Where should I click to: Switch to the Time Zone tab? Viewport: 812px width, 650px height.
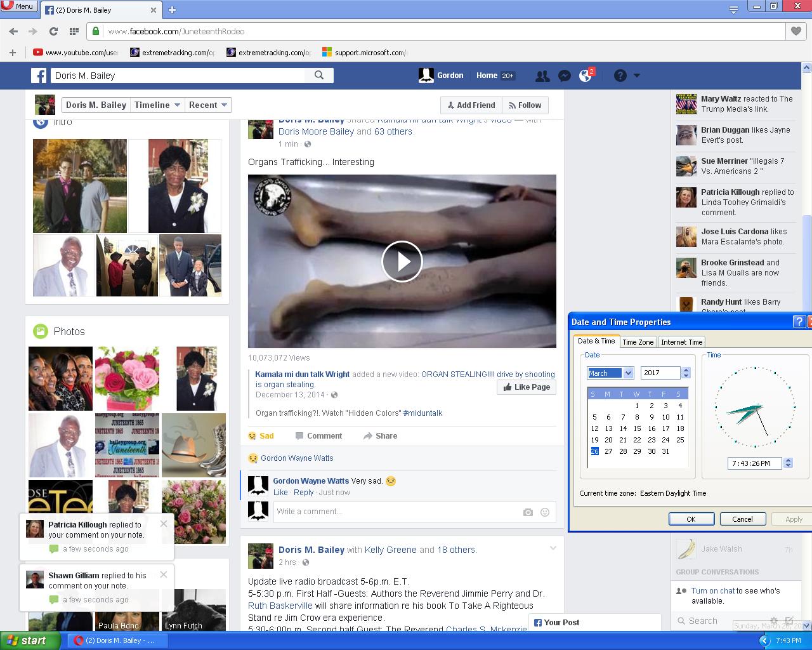(638, 342)
